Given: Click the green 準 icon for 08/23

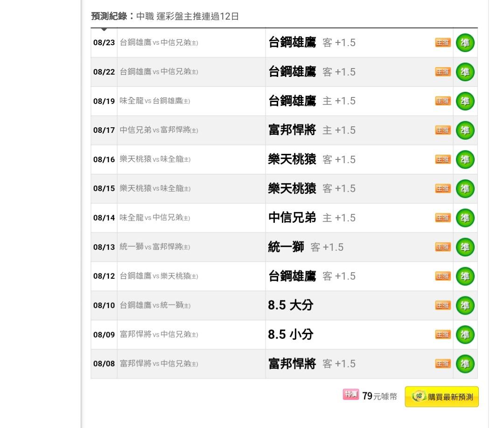Looking at the screenshot, I should click(x=465, y=43).
